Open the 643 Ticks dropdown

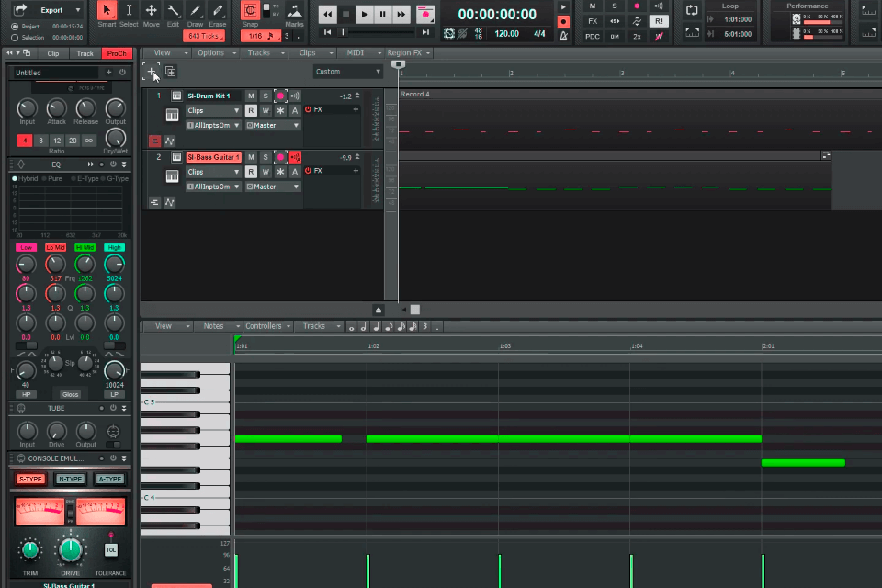tap(204, 36)
